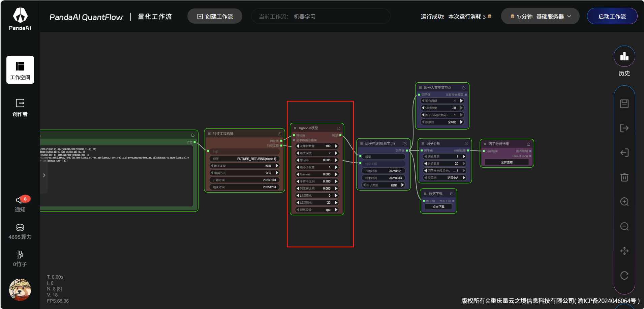Edit icon on 因子分析 node
This screenshot has width=644, height=309.
click(466, 144)
